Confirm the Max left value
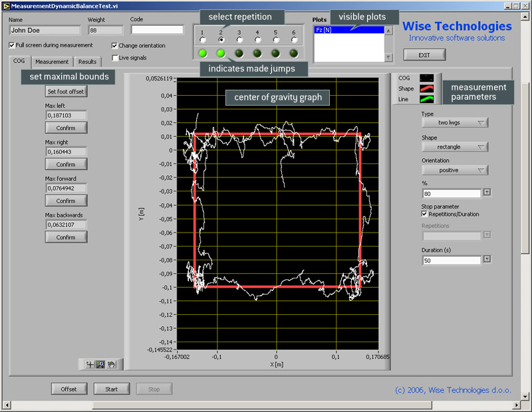 pyautogui.click(x=66, y=128)
